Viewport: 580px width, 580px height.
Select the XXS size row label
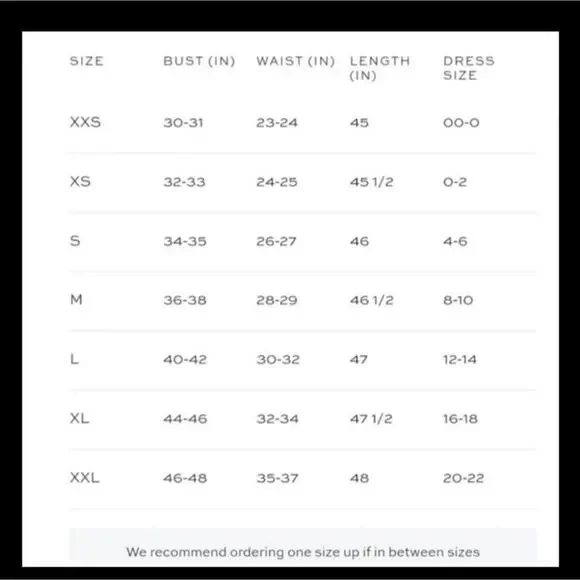point(85,122)
